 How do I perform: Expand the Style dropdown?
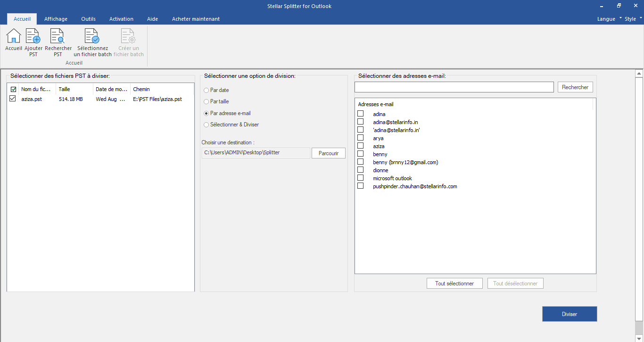coord(633,19)
